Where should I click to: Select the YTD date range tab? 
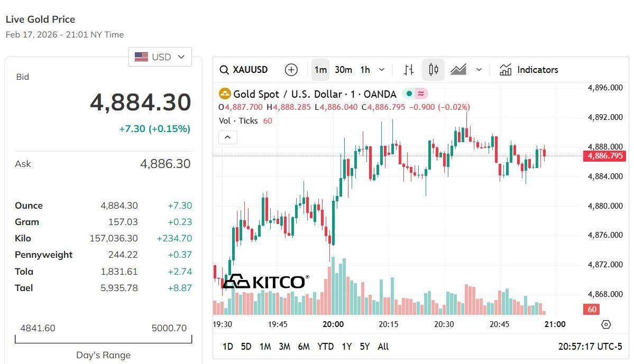pos(325,347)
